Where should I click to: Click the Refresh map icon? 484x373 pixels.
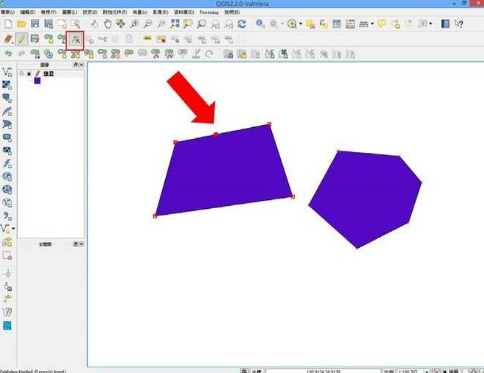[x=242, y=24]
